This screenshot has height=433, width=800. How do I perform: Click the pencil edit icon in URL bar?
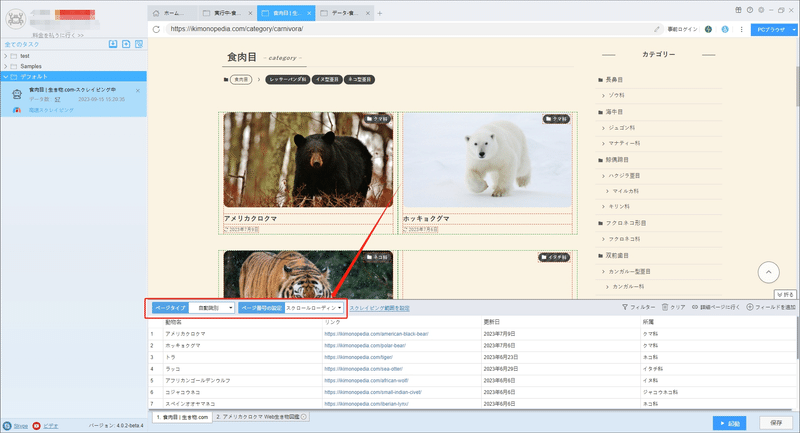(x=657, y=29)
